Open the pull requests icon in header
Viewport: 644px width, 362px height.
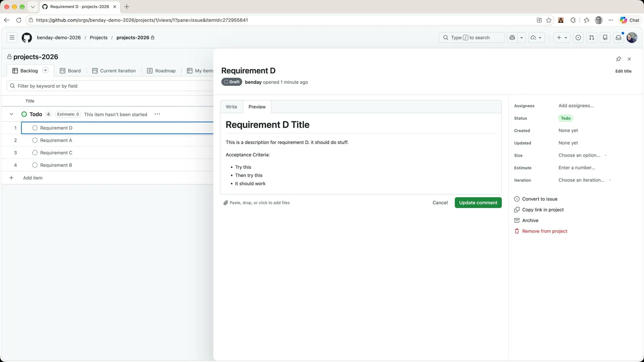(x=591, y=38)
